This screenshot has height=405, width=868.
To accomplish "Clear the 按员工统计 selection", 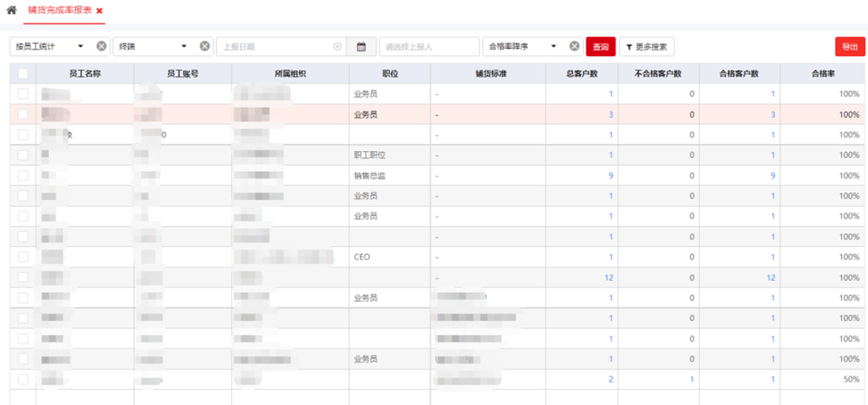I will point(101,47).
